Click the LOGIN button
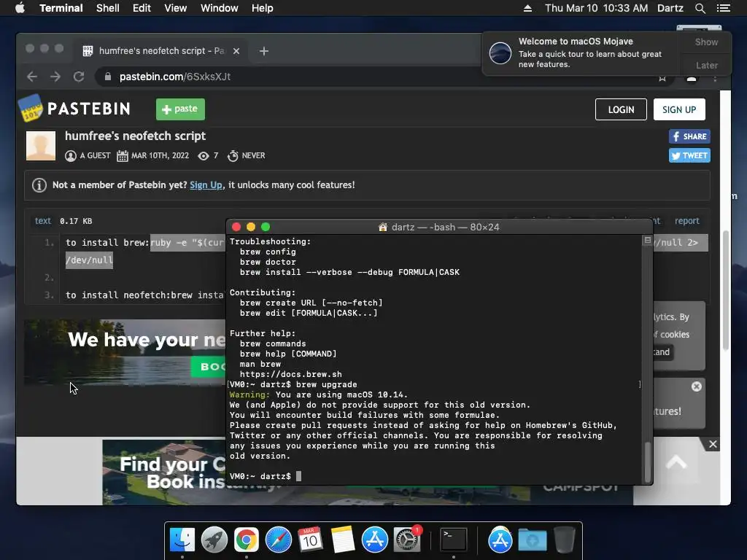This screenshot has height=560, width=747. pyautogui.click(x=621, y=109)
